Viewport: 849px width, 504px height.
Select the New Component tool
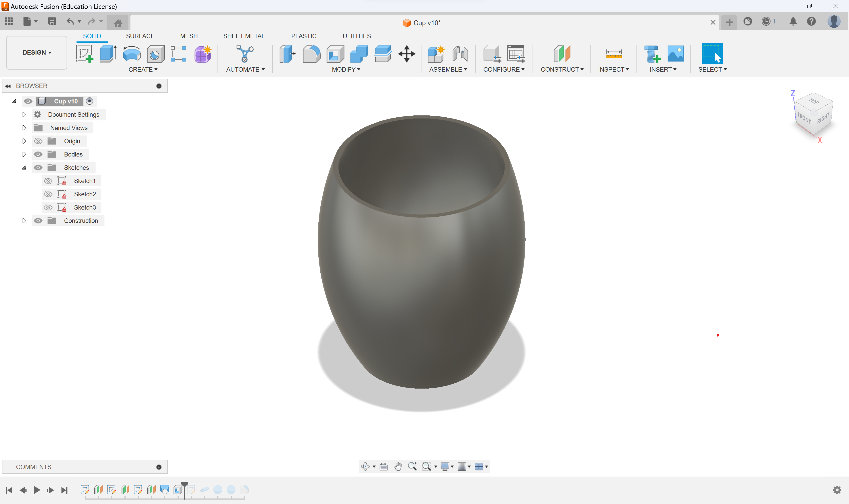point(436,53)
